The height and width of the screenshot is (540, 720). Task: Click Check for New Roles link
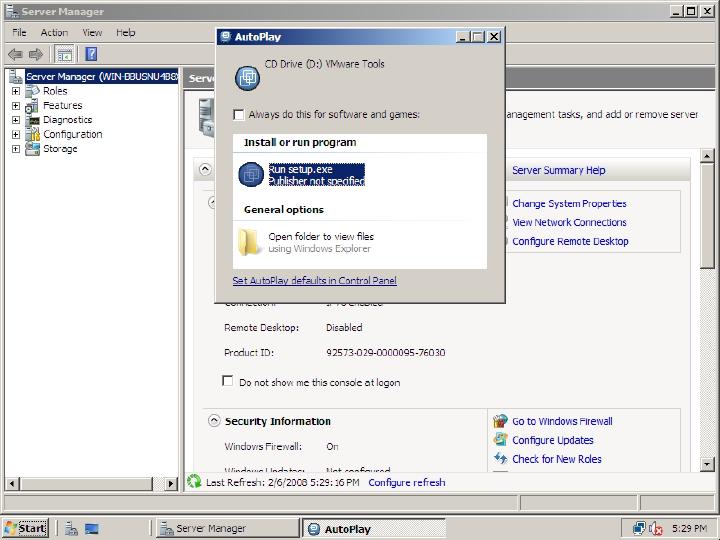tap(557, 459)
